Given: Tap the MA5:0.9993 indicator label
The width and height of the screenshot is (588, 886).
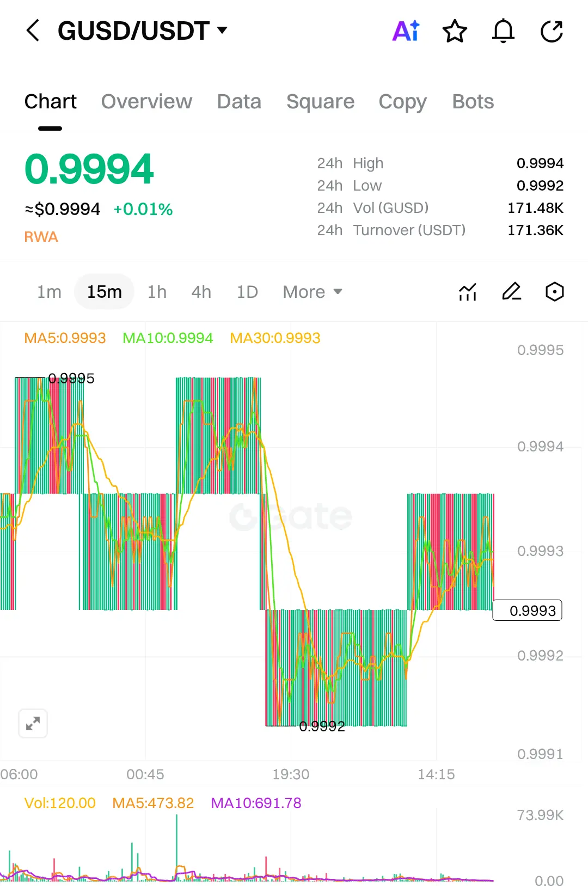Looking at the screenshot, I should (65, 338).
